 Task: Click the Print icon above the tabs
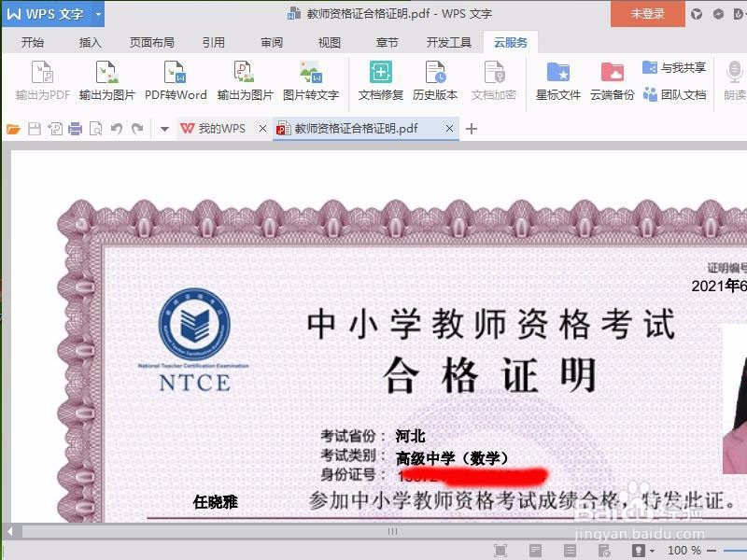click(x=76, y=131)
